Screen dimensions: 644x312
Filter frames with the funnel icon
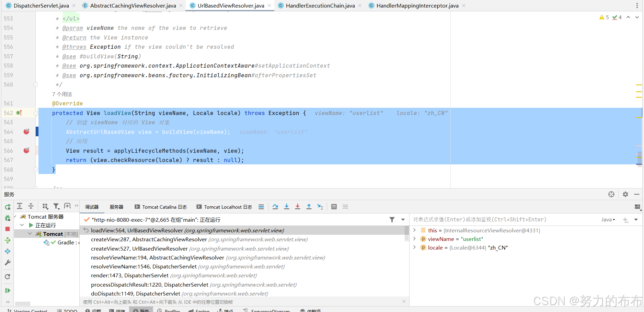tap(392, 220)
